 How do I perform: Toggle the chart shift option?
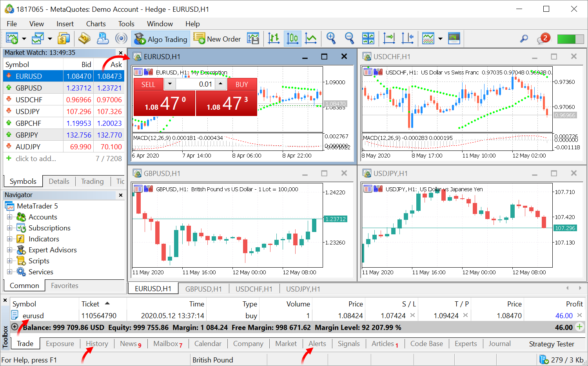tap(408, 38)
